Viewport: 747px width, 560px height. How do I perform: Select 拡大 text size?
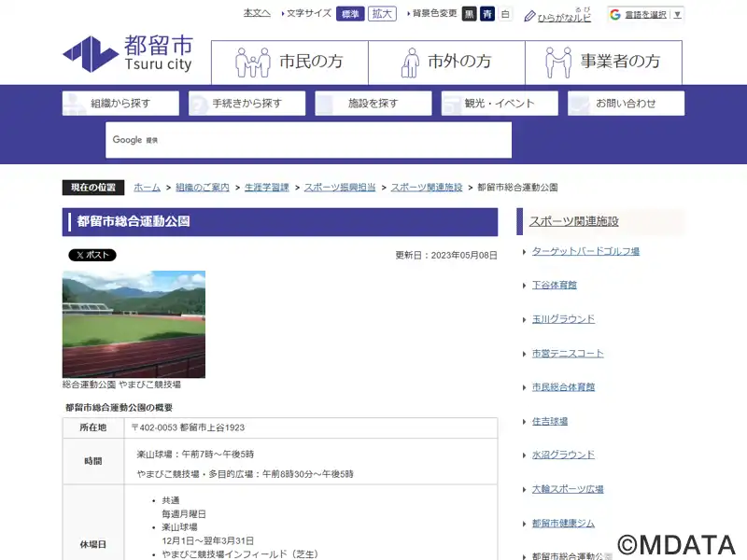pos(382,14)
